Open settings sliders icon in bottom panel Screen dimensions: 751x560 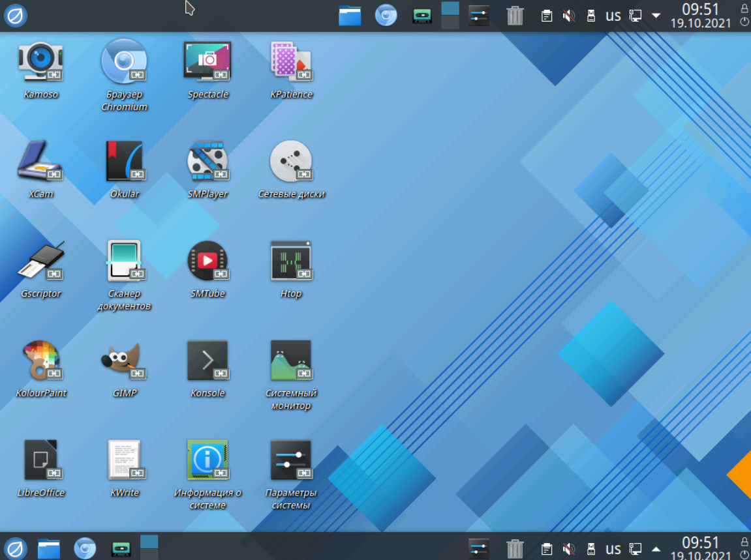(478, 548)
